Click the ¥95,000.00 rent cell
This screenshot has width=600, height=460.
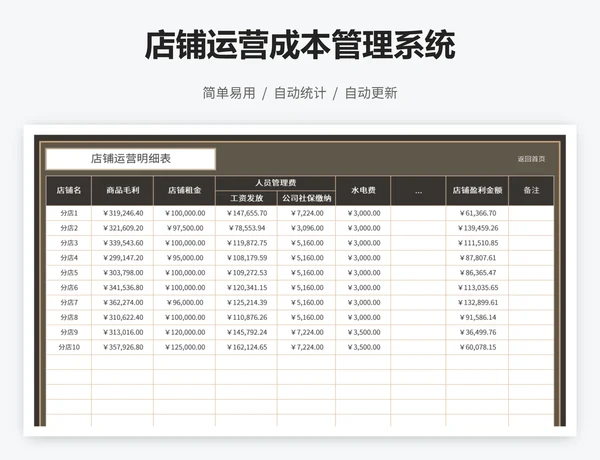[x=184, y=258]
